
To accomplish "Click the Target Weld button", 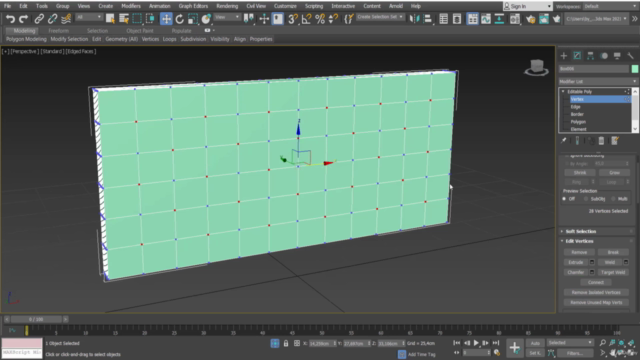I will [x=613, y=272].
